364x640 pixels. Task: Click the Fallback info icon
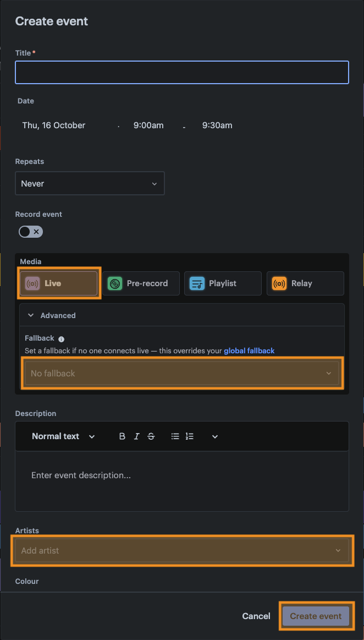tap(61, 339)
